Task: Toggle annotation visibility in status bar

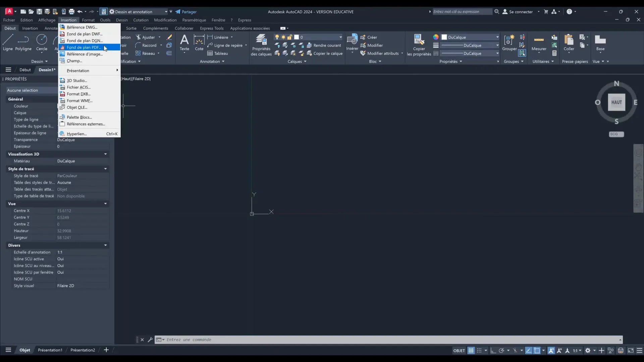Action: (x=551, y=351)
